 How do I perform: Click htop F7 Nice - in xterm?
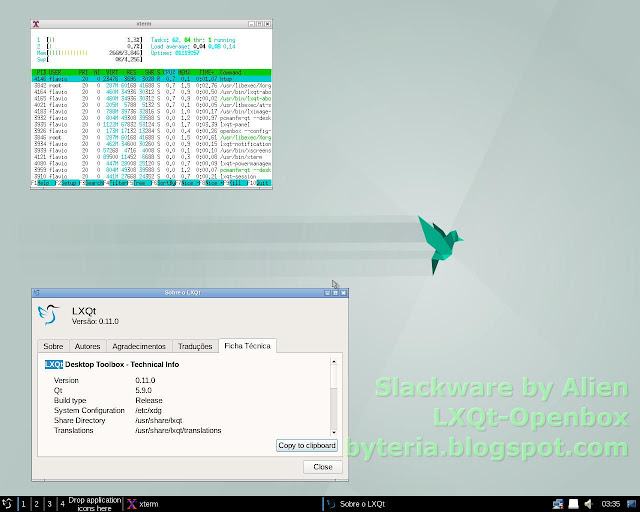pyautogui.click(x=188, y=183)
